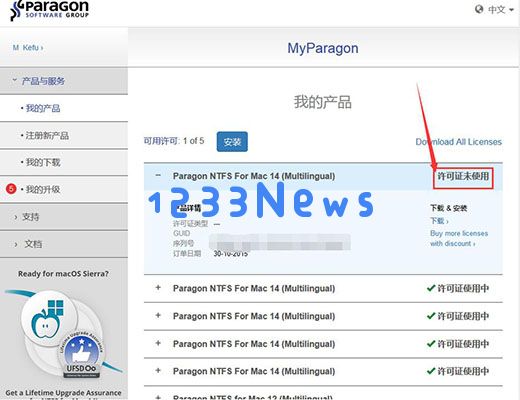This screenshot has height=400, width=520.
Task: Click the globe language icon
Action: (479, 9)
